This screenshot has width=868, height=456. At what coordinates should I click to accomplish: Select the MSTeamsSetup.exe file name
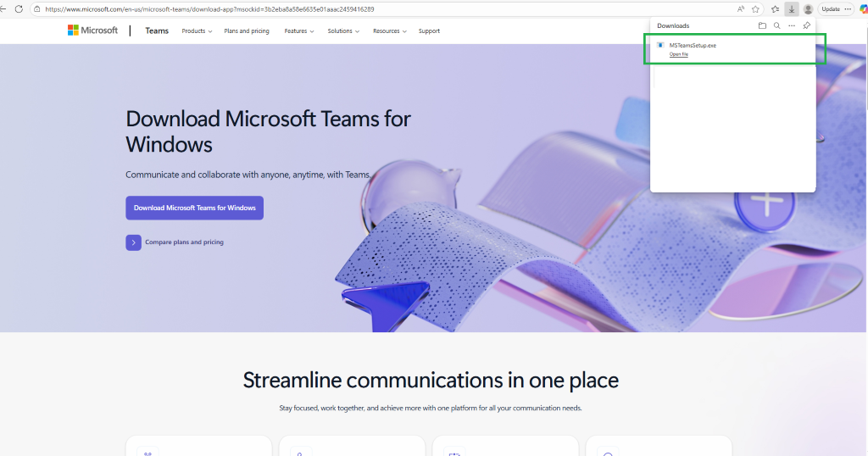(x=693, y=46)
